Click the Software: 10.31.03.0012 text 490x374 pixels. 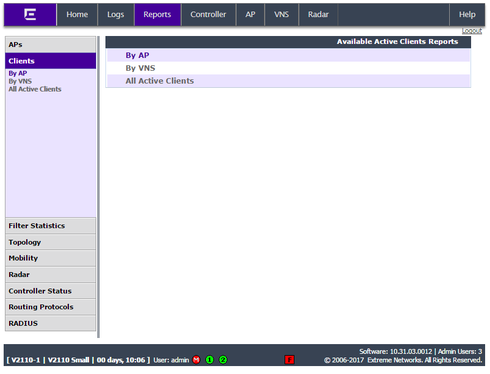[x=396, y=351]
